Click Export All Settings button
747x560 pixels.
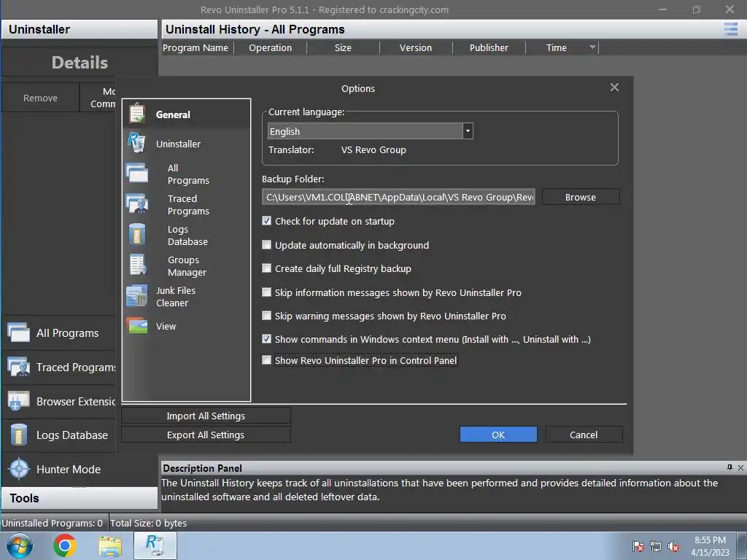point(206,435)
